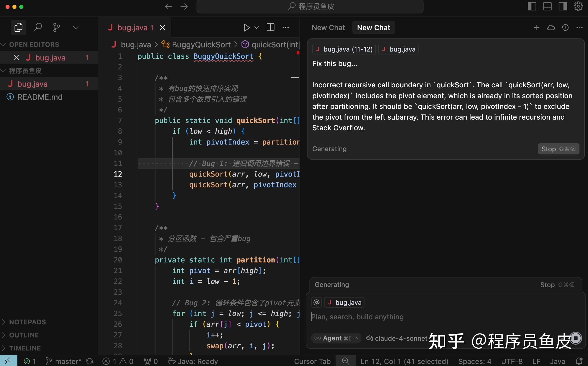
Task: Split the editor to the right
Action: [x=270, y=28]
